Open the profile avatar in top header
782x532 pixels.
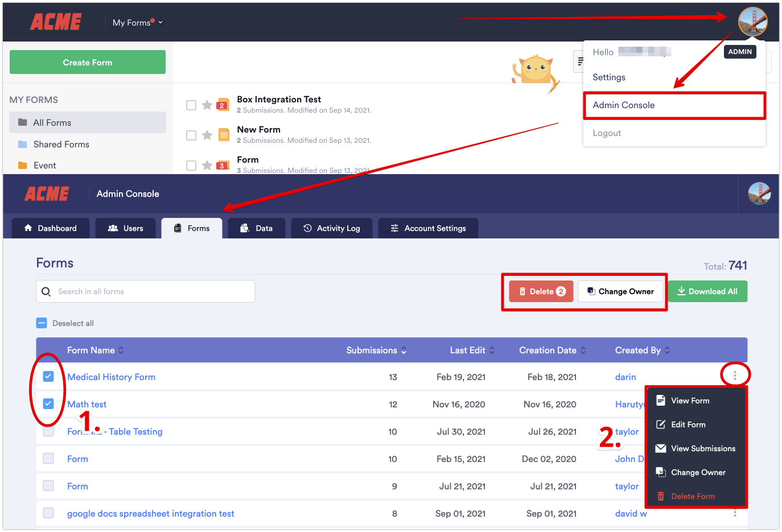coord(752,22)
